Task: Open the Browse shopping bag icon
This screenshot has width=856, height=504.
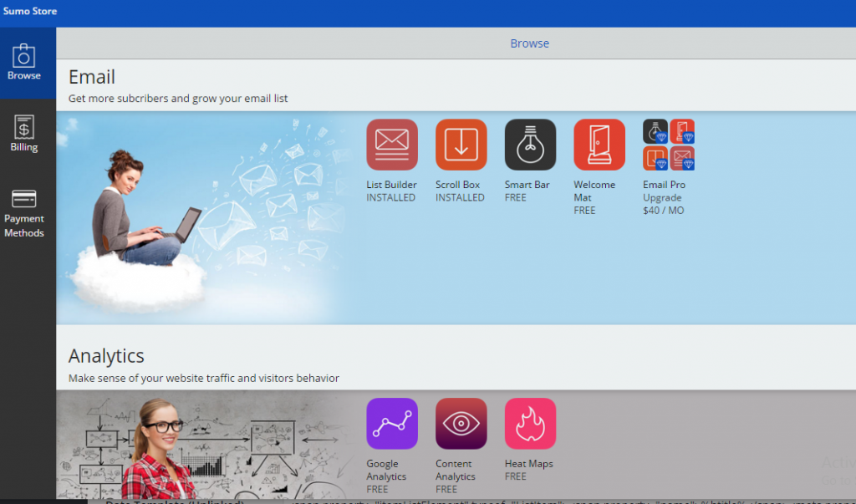Action: [x=23, y=55]
